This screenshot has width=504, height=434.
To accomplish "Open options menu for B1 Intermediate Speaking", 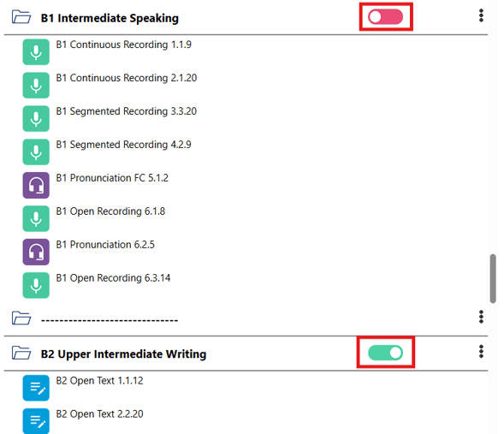I will coord(481,15).
